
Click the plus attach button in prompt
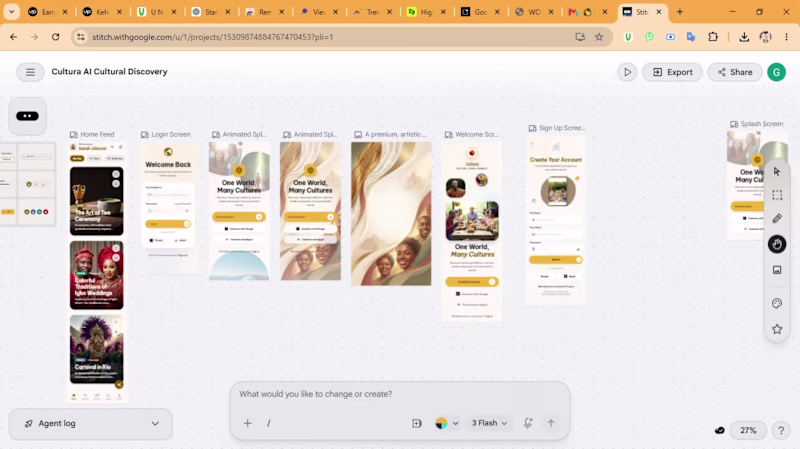(247, 423)
